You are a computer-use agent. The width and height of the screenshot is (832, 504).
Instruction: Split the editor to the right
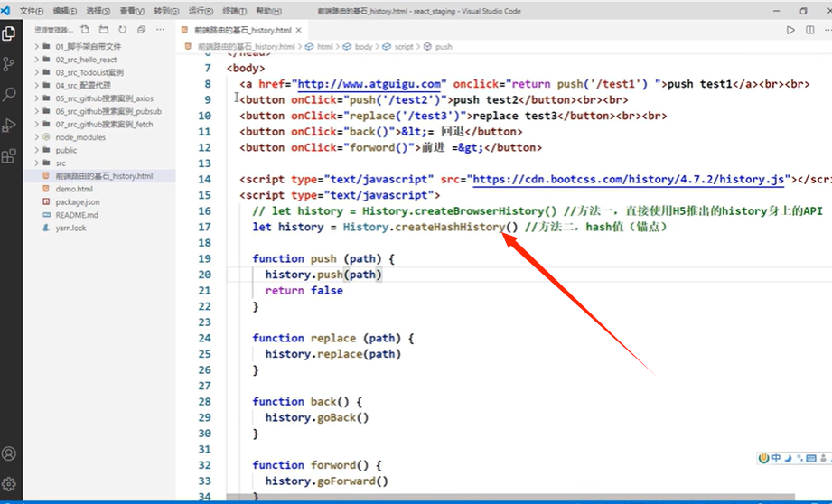(809, 30)
